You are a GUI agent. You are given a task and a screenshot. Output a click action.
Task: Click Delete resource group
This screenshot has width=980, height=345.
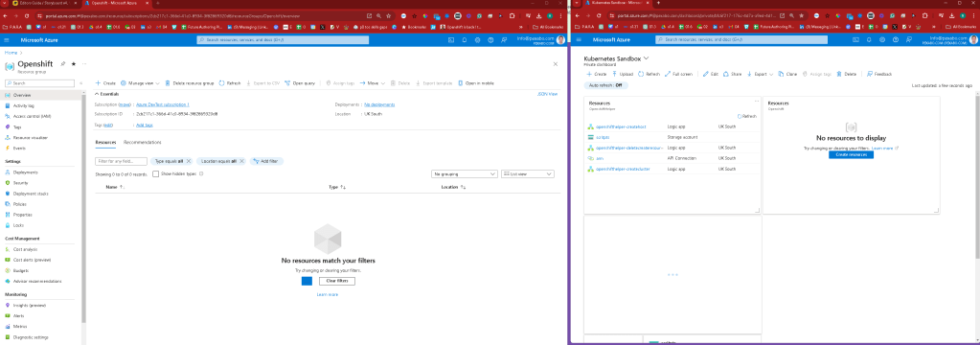pyautogui.click(x=190, y=82)
